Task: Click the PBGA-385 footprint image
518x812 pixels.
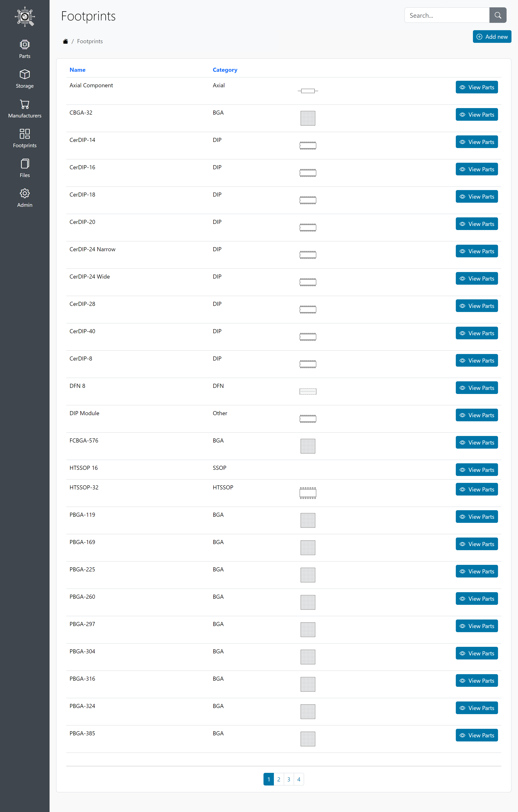Action: 308,739
